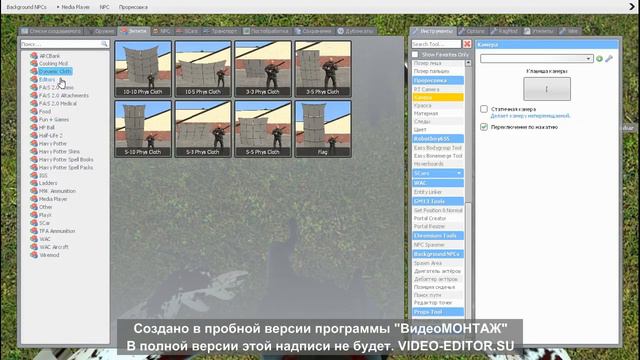Select the NPC Spawner tool
Image resolution: width=640 pixels, height=360 pixels.
[x=438, y=244]
